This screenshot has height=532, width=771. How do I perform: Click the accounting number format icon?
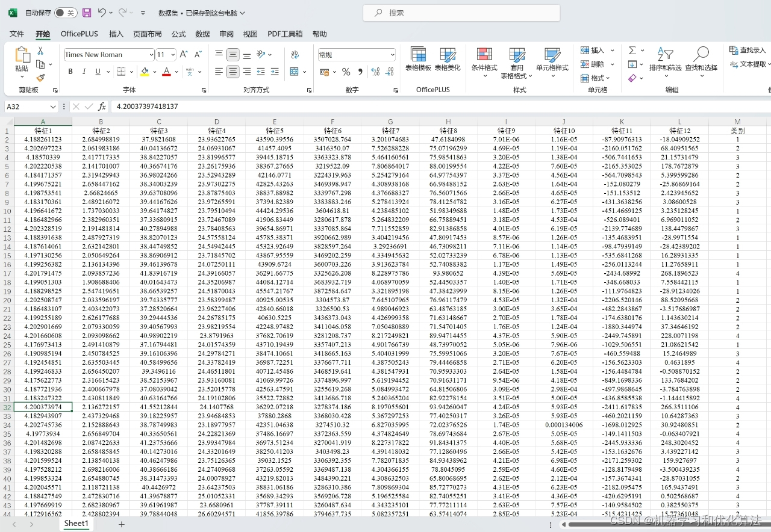pos(325,72)
